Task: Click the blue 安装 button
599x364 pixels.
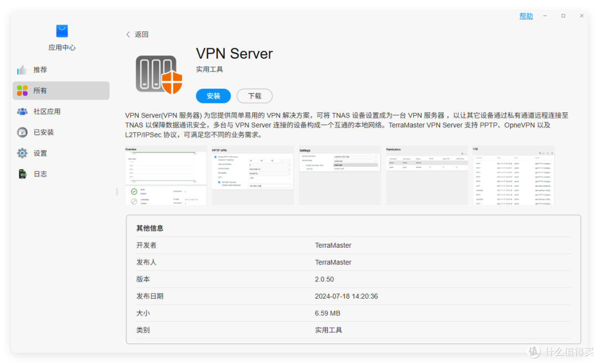Action: coord(213,96)
